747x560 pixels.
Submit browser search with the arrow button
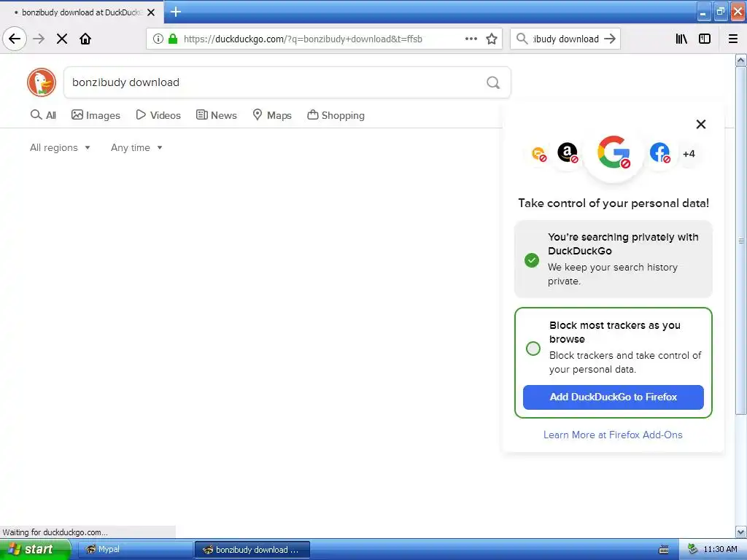coord(610,39)
